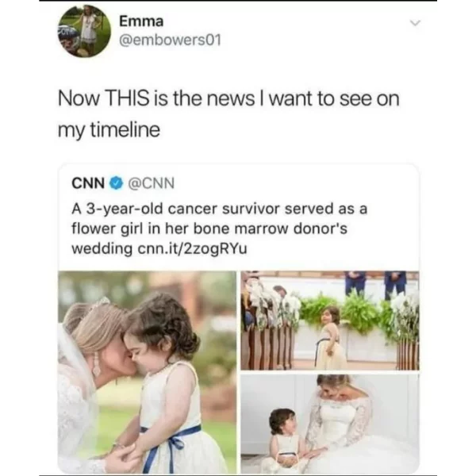
Task: Select the quoted tweet text about cancer survivor
Action: 219,229
